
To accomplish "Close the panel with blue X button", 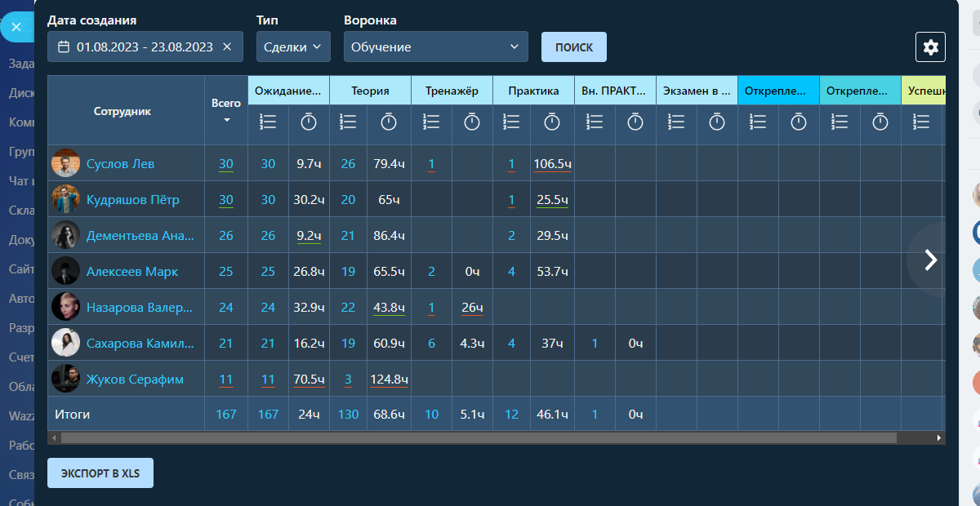I will [x=16, y=27].
